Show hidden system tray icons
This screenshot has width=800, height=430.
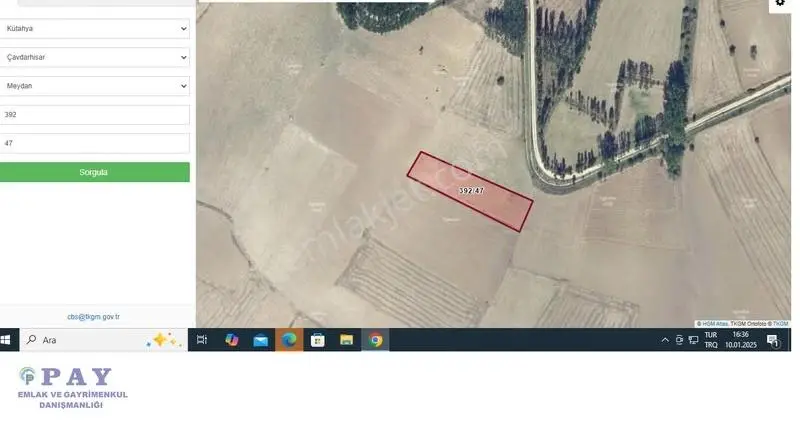(x=665, y=340)
